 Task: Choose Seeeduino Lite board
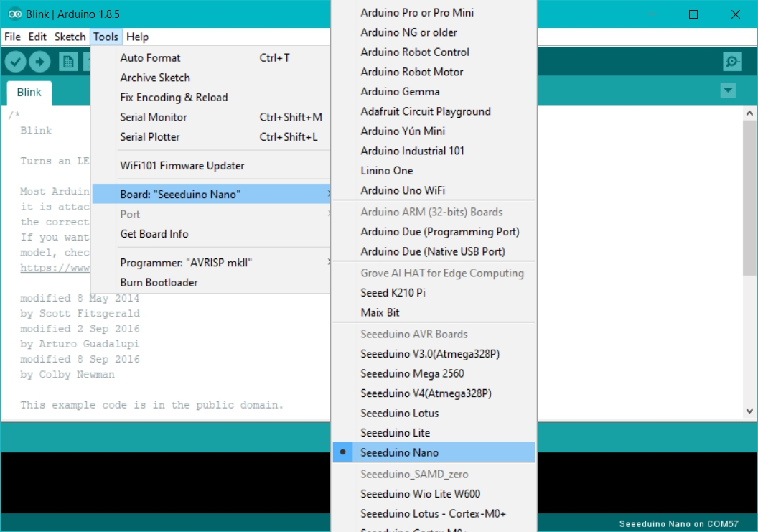tap(395, 433)
